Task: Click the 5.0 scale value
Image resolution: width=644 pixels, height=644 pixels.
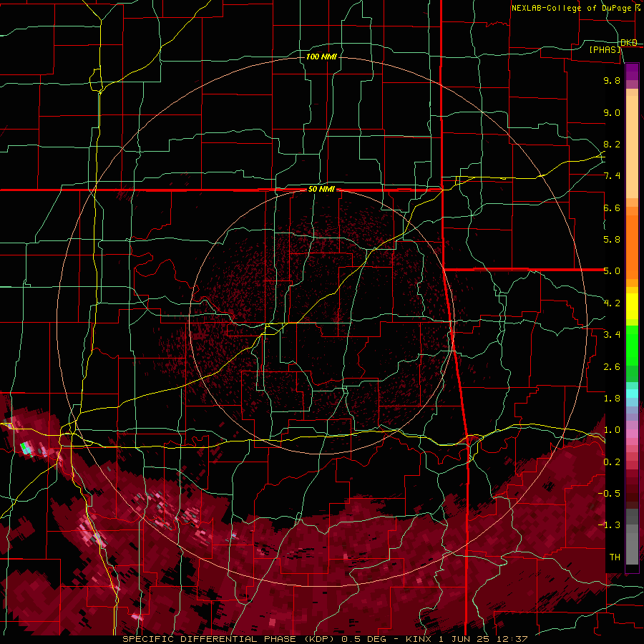Action: [612, 271]
